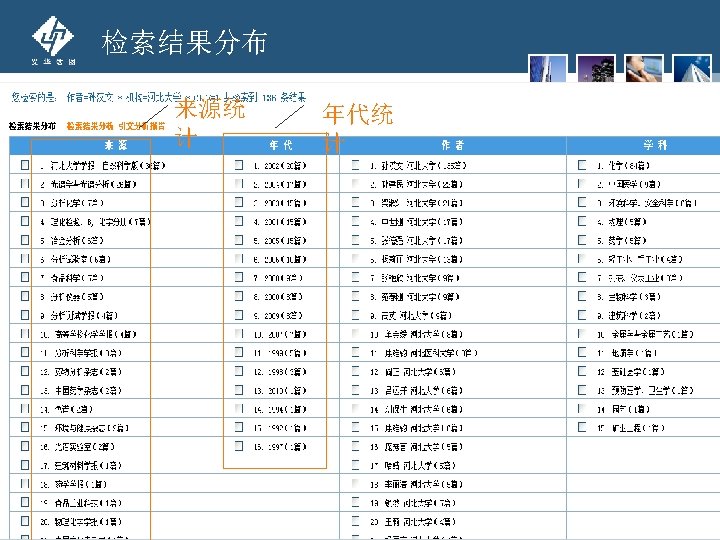Tick checkbox for entry 12 under 来源
The image size is (720, 540).
pos(25,371)
